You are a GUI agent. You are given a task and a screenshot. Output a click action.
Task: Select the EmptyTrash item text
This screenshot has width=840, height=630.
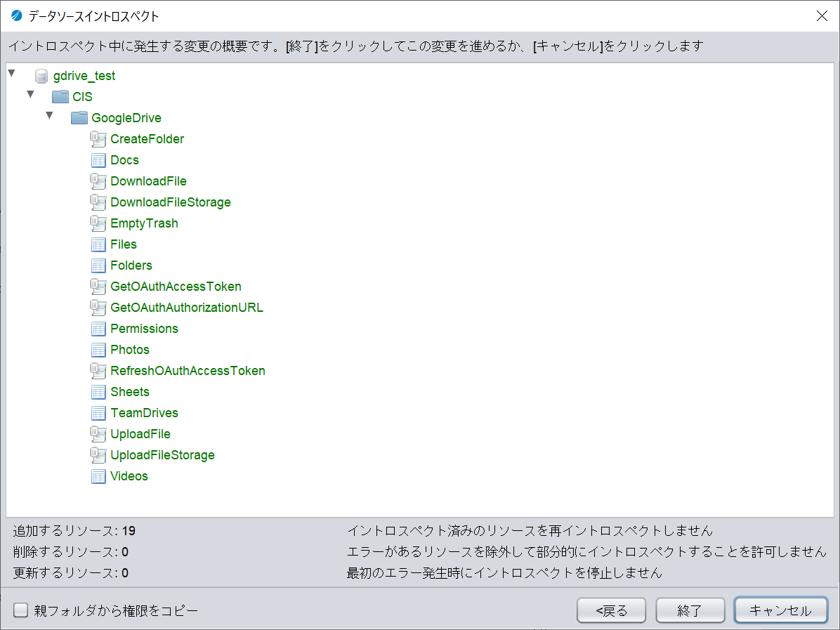[144, 223]
